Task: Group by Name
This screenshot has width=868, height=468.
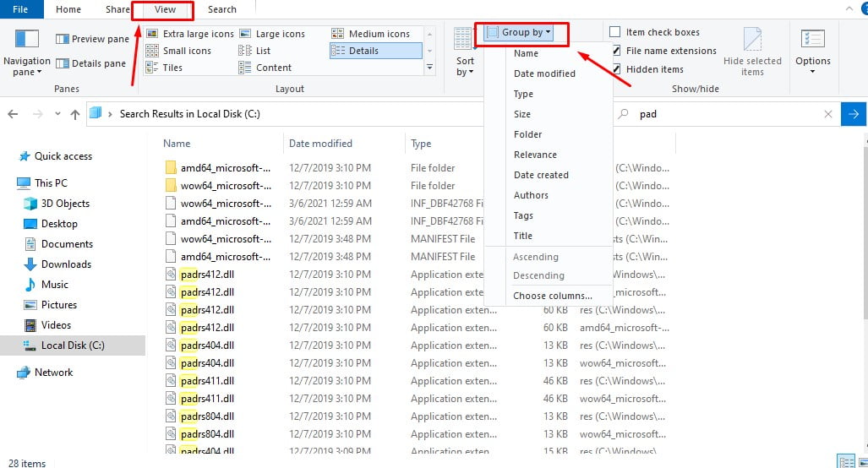Action: click(x=526, y=54)
